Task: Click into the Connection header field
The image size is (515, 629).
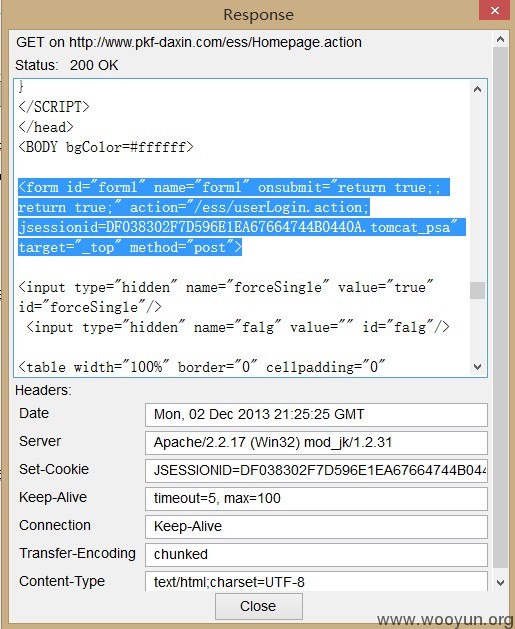Action: pyautogui.click(x=316, y=527)
